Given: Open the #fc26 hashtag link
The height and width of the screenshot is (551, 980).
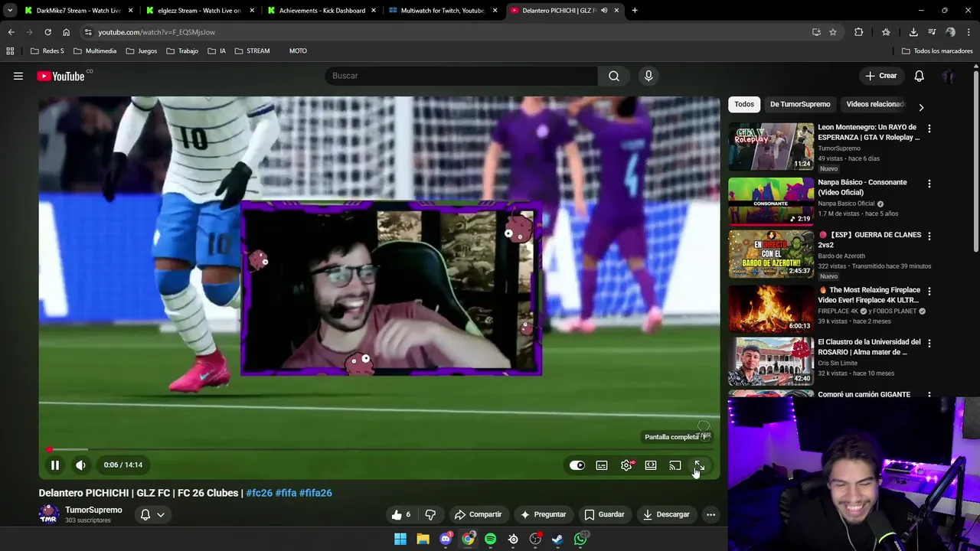Looking at the screenshot, I should click(x=259, y=493).
